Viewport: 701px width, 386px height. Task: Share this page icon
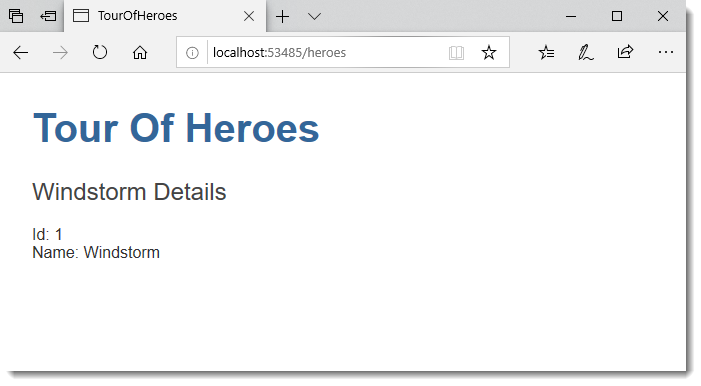pyautogui.click(x=625, y=52)
